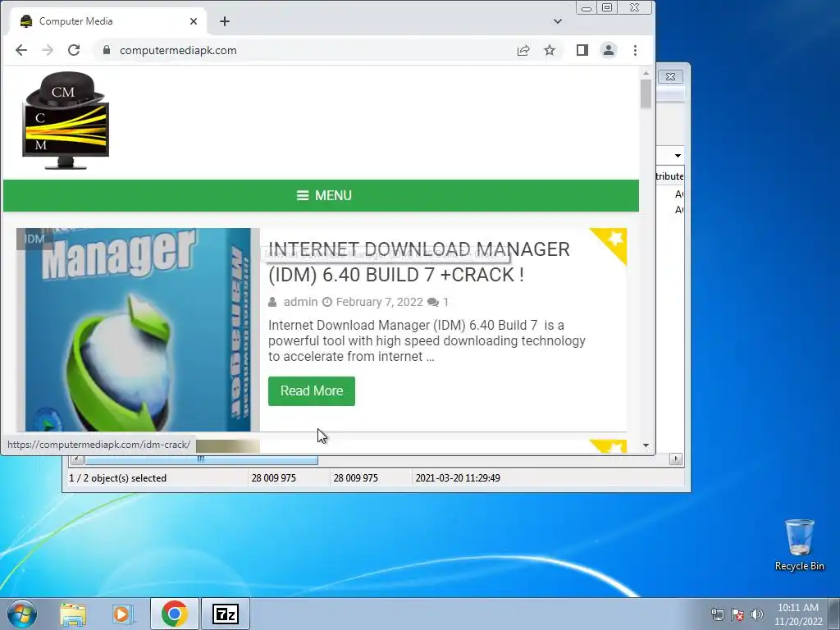The width and height of the screenshot is (840, 630).
Task: Close the 7-Zip background window
Action: coord(670,76)
